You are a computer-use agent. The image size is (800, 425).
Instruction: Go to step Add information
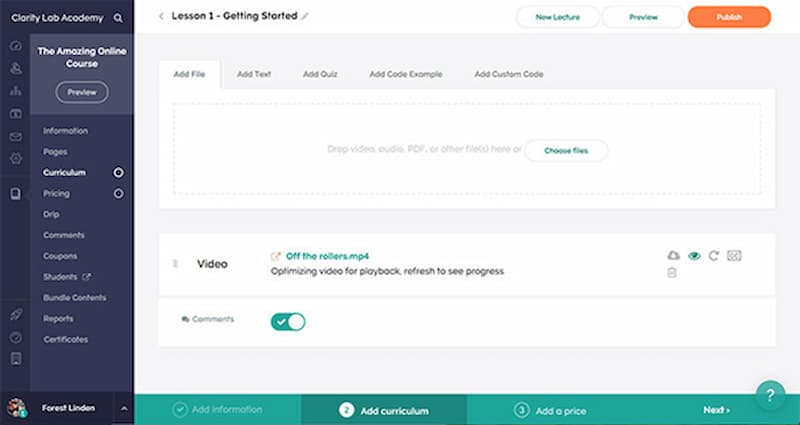coord(218,410)
